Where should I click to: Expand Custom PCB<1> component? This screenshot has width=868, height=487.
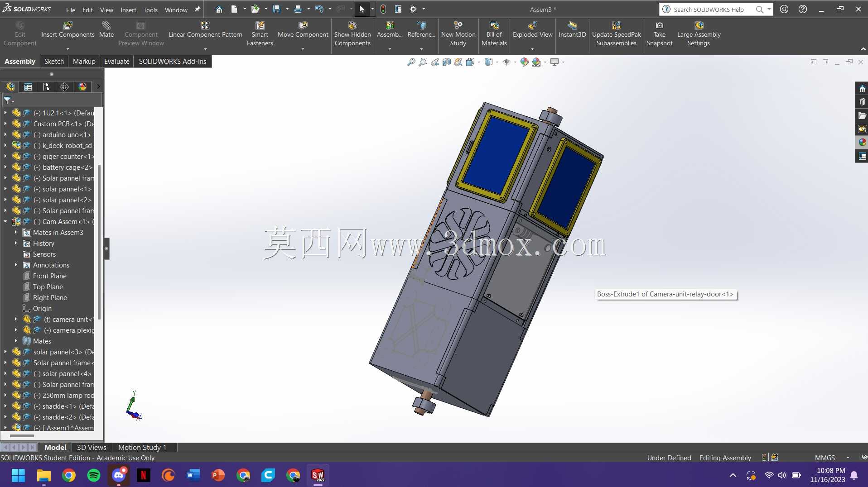coord(5,124)
